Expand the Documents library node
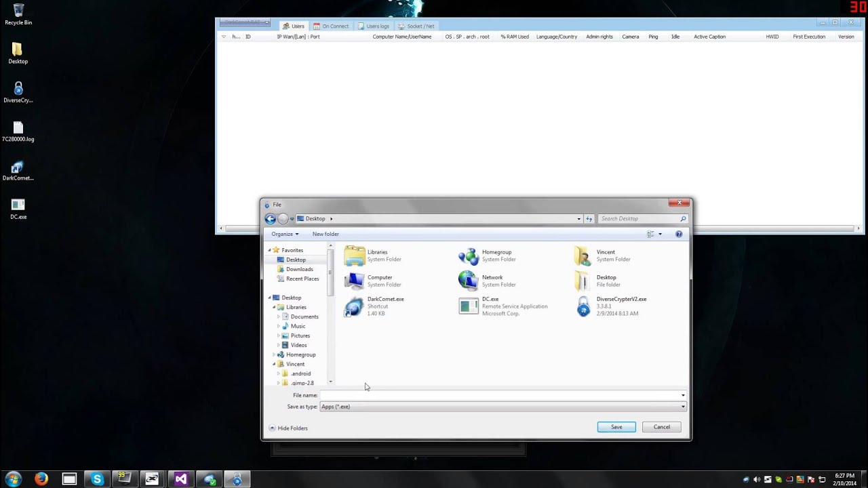The height and width of the screenshot is (488, 868). click(x=279, y=317)
